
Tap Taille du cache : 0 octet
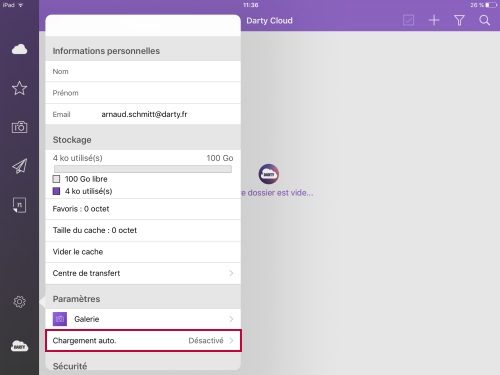click(143, 230)
